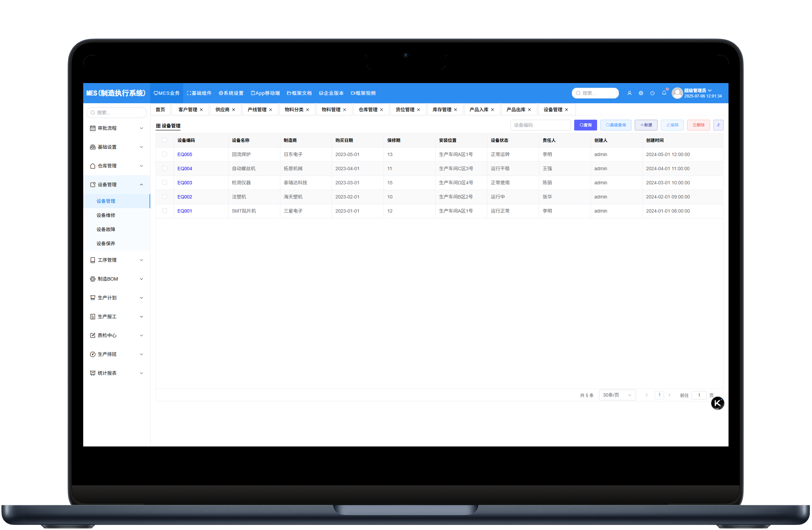The height and width of the screenshot is (530, 812).
Task: Expand the 仓库管理 sidebar menu
Action: coord(117,166)
